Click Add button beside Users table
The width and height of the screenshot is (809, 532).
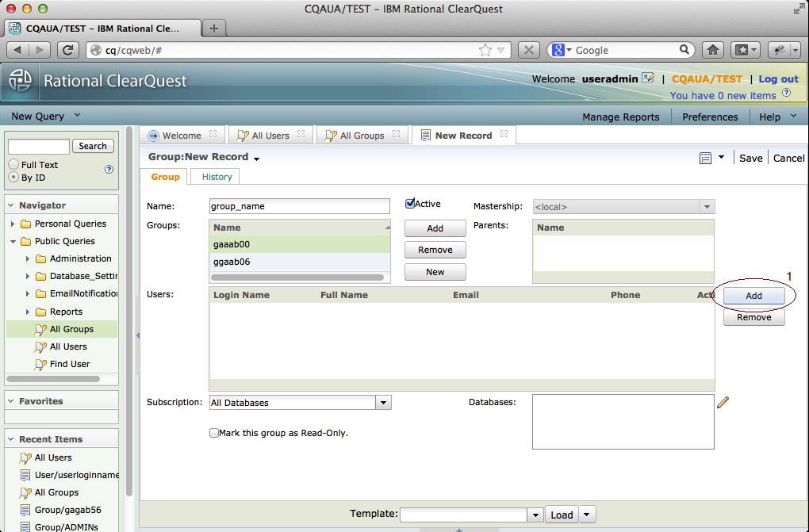pos(753,296)
